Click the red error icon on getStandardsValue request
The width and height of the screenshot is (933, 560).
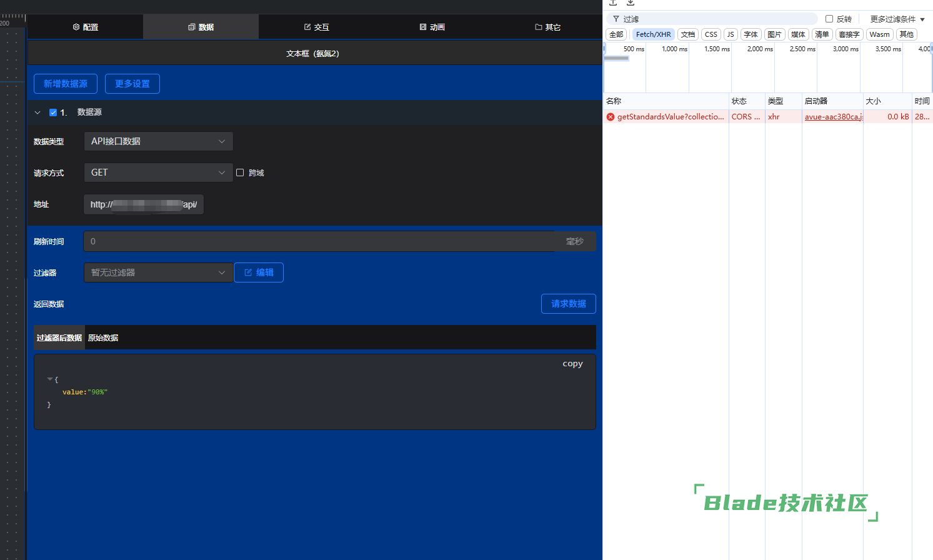point(611,117)
